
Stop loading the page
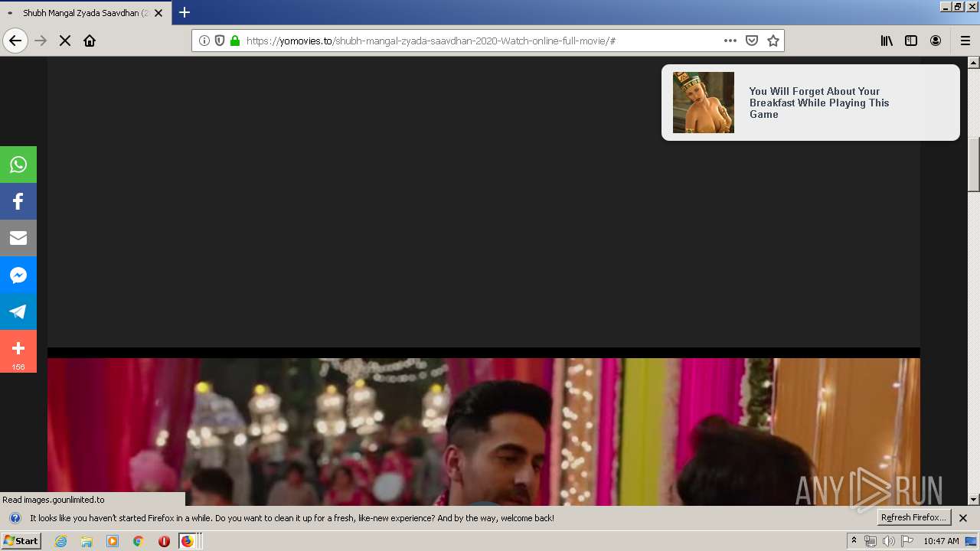[65, 41]
